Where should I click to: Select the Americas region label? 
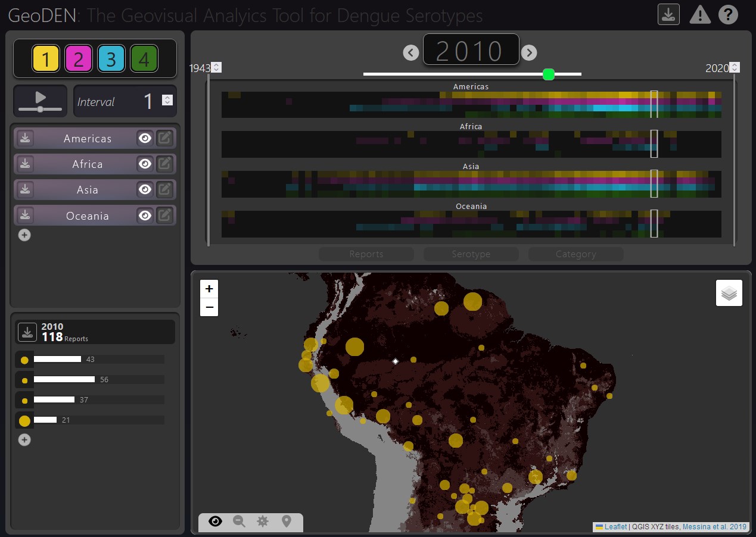click(x=88, y=138)
